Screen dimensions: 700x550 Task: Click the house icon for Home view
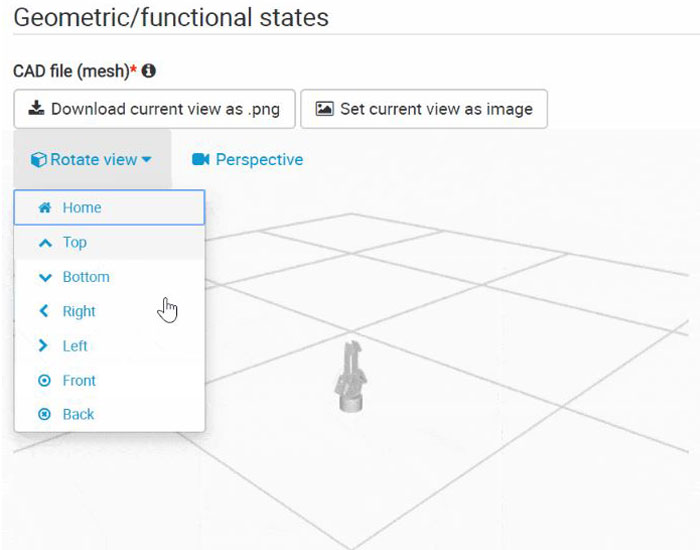[44, 208]
